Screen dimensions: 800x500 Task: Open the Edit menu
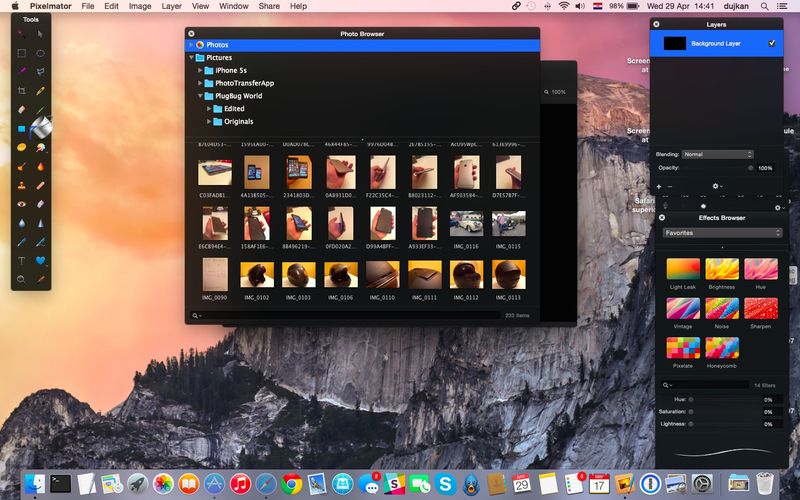pos(111,6)
